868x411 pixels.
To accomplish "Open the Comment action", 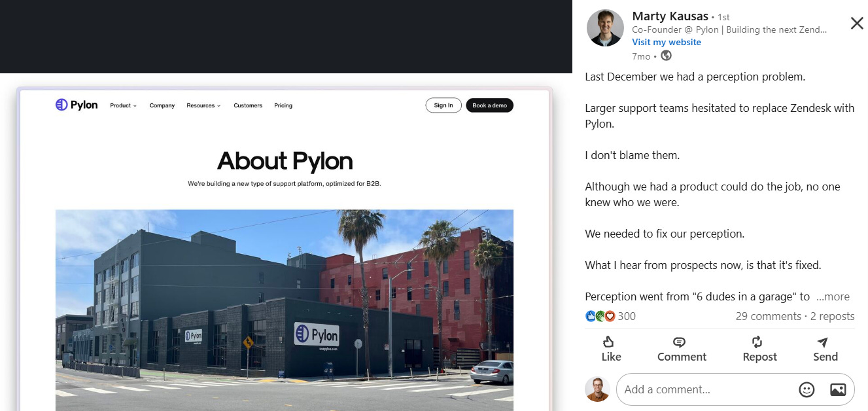I will tap(682, 349).
